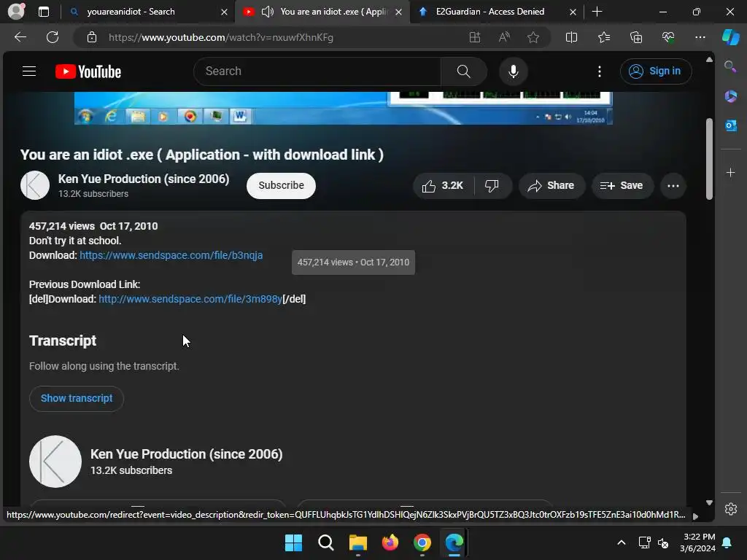Toggle Edge split screen
Image resolution: width=747 pixels, height=560 pixels.
point(571,37)
